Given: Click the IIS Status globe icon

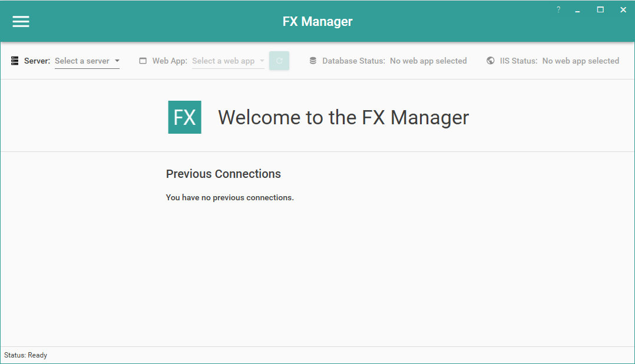Looking at the screenshot, I should tap(490, 60).
